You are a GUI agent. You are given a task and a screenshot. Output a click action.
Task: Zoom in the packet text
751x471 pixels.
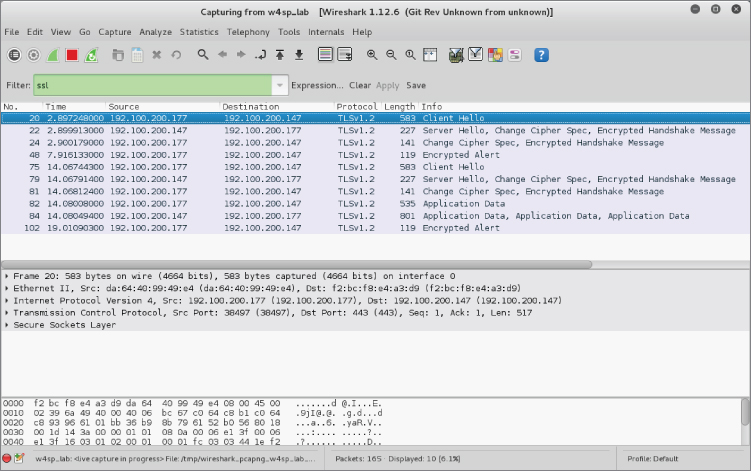(x=372, y=55)
